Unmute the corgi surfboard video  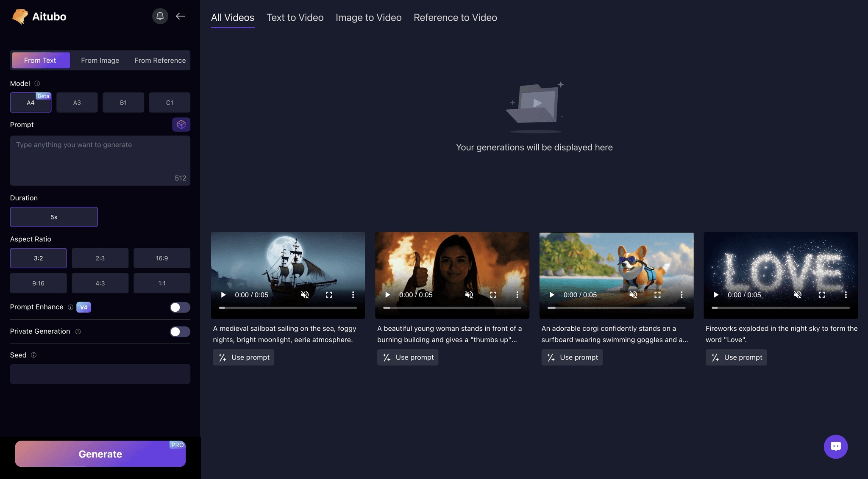pyautogui.click(x=633, y=295)
